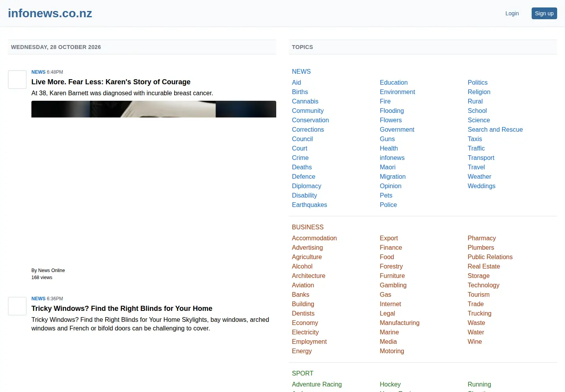Open the infonews.co.nz site logo
Image resolution: width=565 pixels, height=392 pixels.
50,13
